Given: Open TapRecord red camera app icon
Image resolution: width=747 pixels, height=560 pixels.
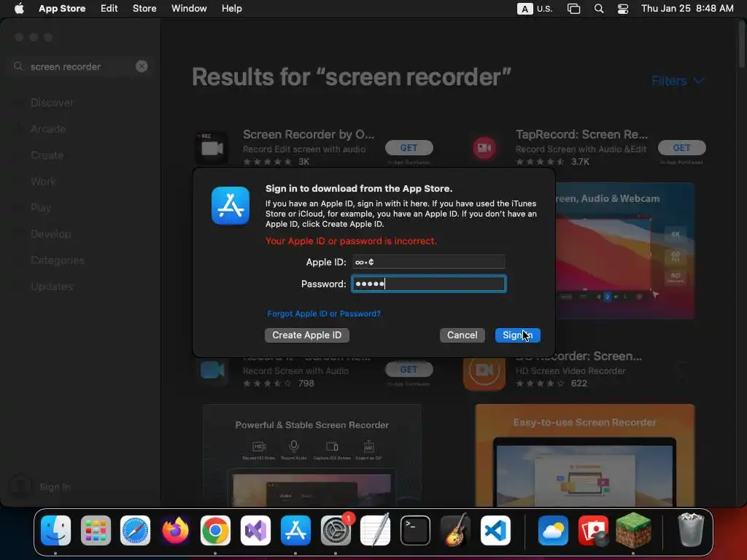Looking at the screenshot, I should pyautogui.click(x=484, y=148).
